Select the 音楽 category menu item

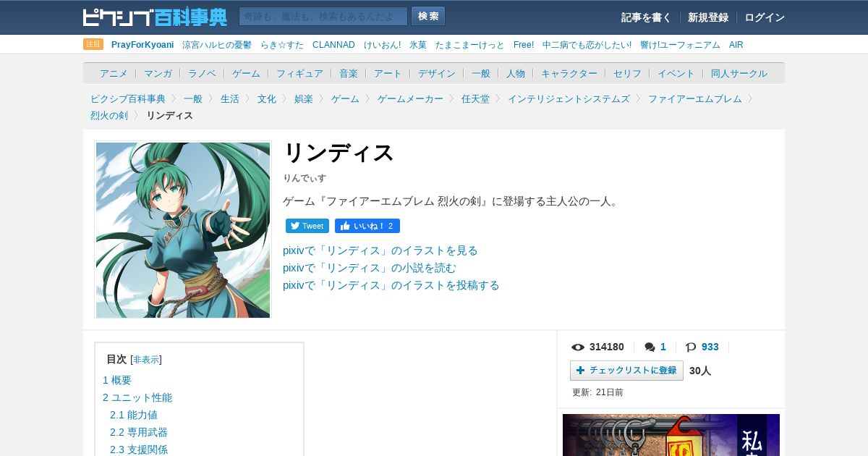pos(349,73)
